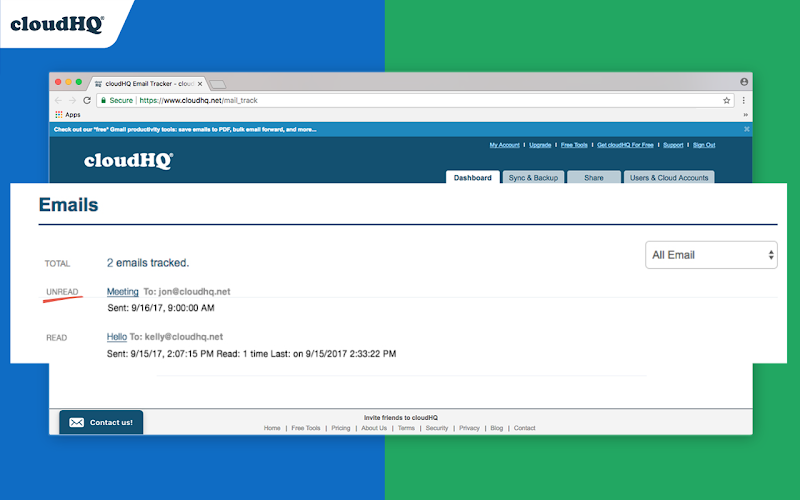Expand the bookmarks overflow chevron
The width and height of the screenshot is (800, 500).
(745, 115)
